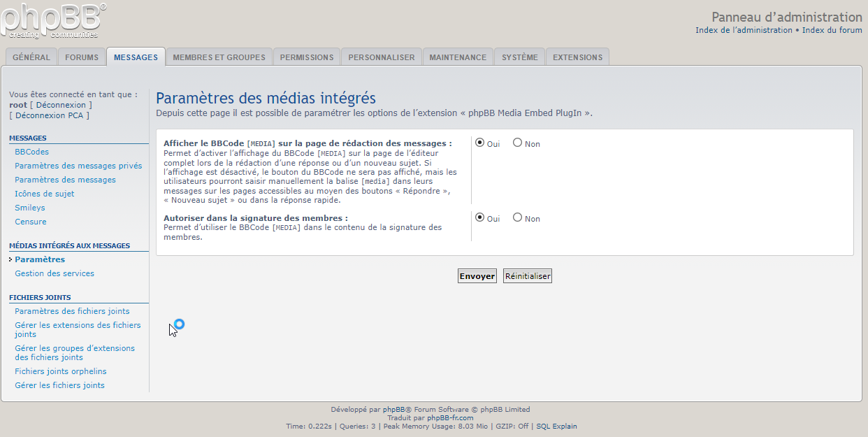This screenshot has height=437, width=868.
Task: Select Non for displaying BBCode MEDIA
Action: (517, 143)
